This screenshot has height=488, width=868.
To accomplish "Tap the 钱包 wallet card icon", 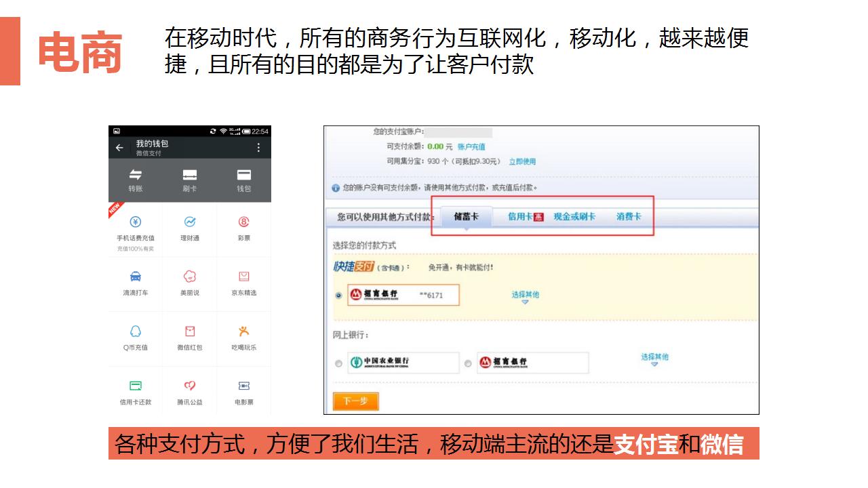I will (244, 175).
